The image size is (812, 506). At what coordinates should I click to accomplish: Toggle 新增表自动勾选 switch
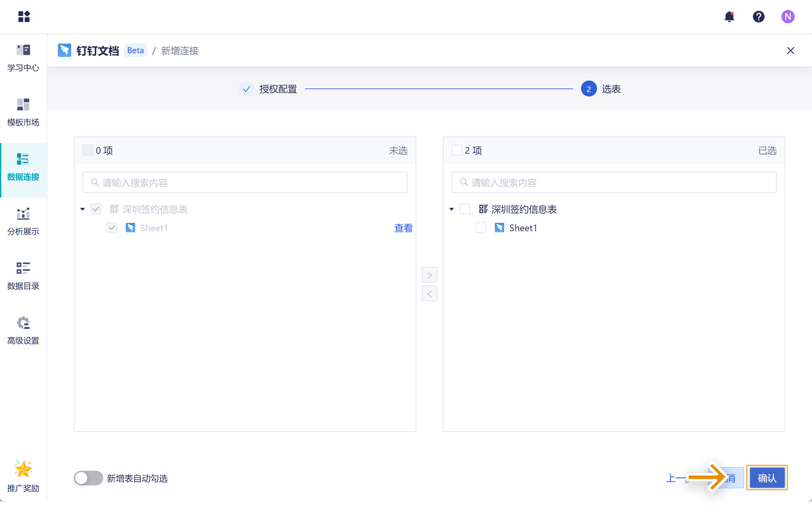tap(88, 478)
